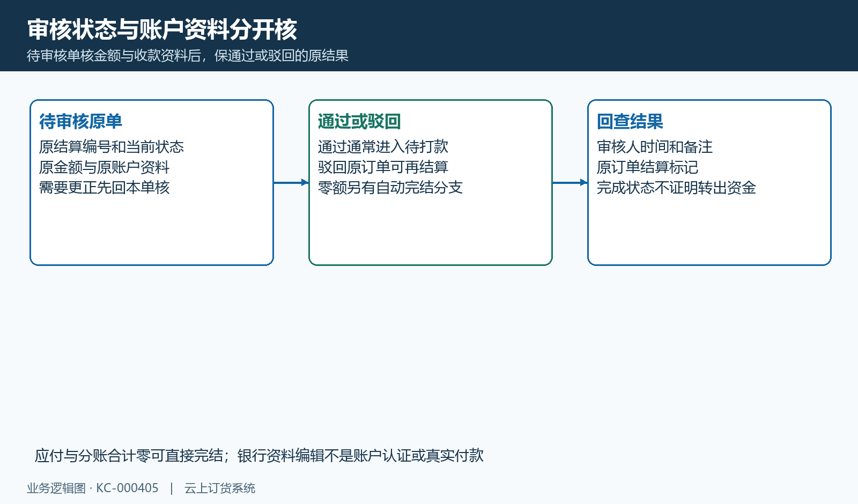Click the line 审核人时间和备注

(x=655, y=147)
